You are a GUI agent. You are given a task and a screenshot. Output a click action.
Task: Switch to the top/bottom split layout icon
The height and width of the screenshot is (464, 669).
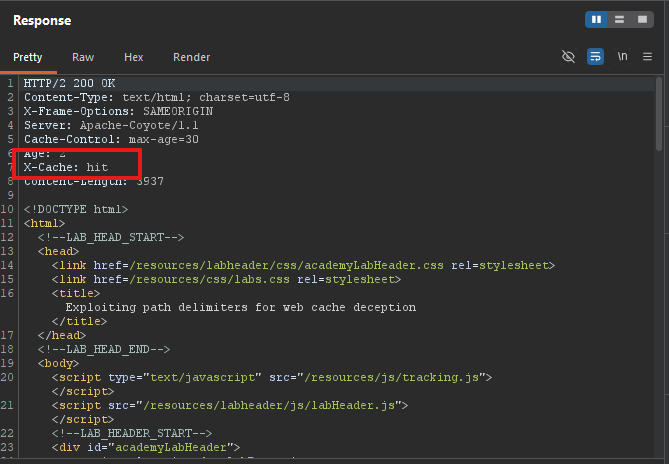(619, 20)
